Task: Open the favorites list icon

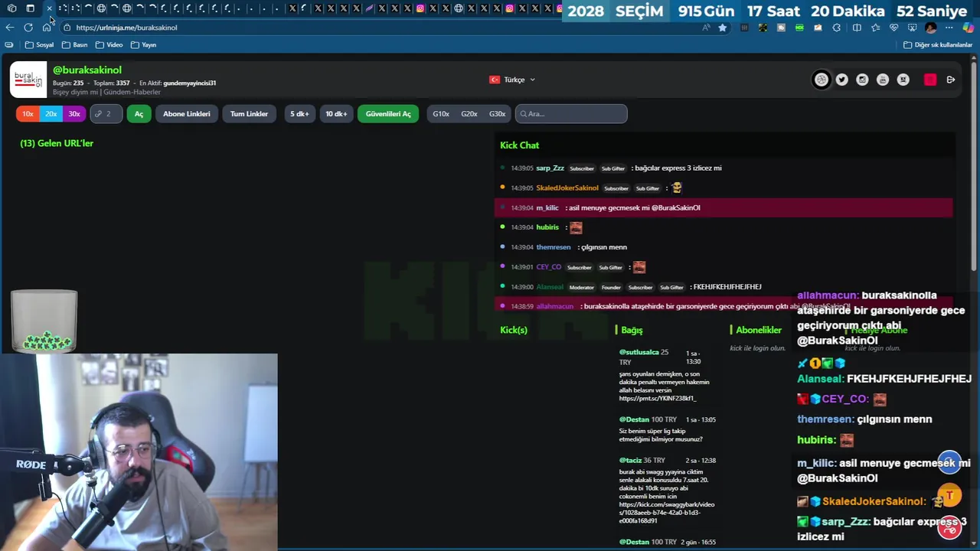Action: coord(875,28)
